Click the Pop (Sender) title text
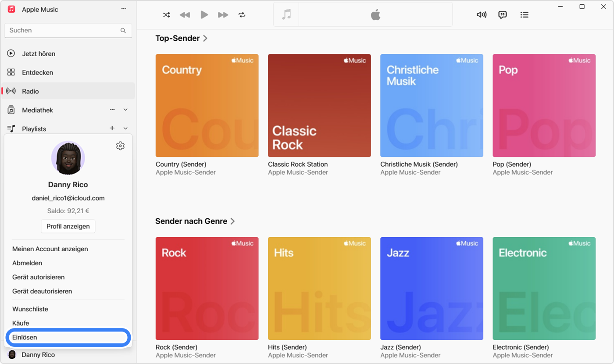 (512, 164)
